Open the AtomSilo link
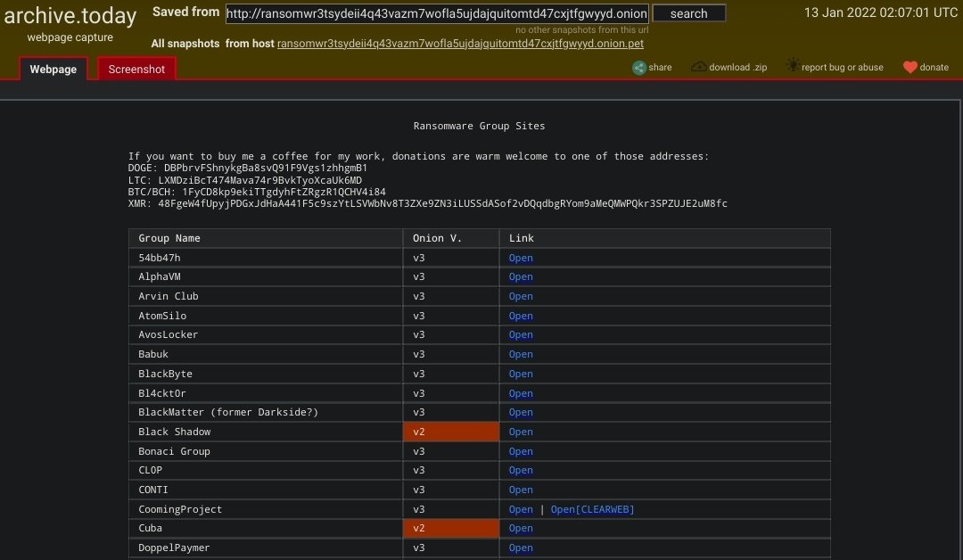 pos(520,316)
